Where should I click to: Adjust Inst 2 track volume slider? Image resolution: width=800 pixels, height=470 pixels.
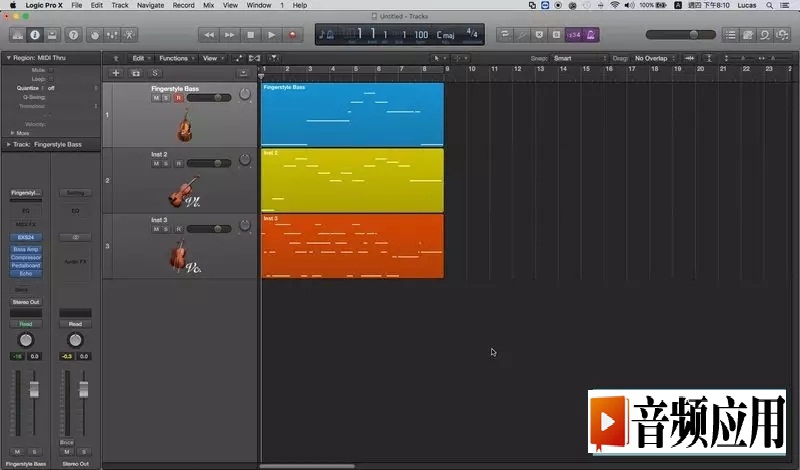pos(209,163)
